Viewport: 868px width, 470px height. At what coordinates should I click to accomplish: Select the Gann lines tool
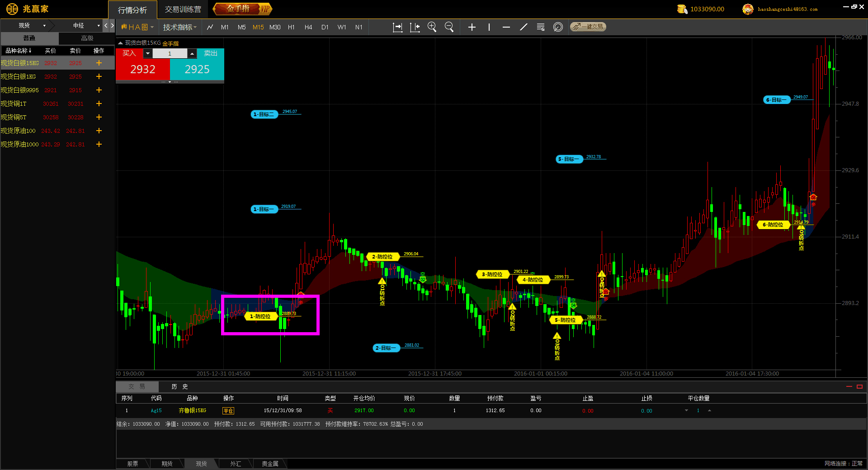coord(541,27)
